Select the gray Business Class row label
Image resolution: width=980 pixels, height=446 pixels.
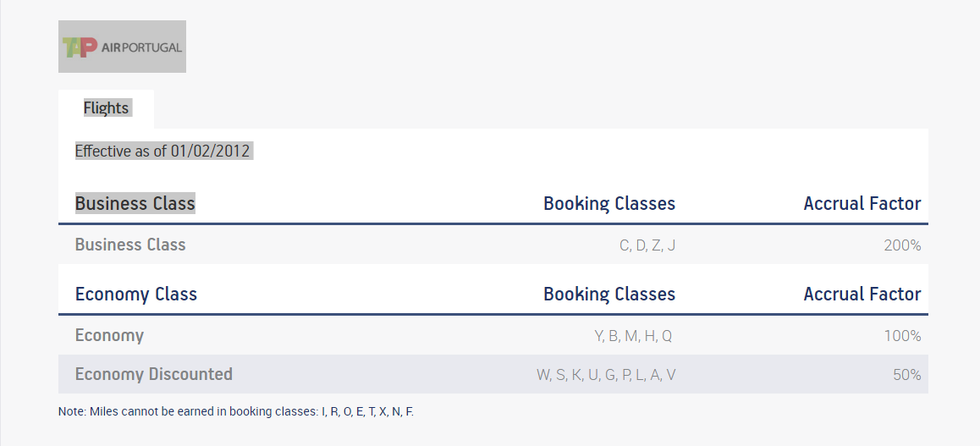tap(130, 245)
